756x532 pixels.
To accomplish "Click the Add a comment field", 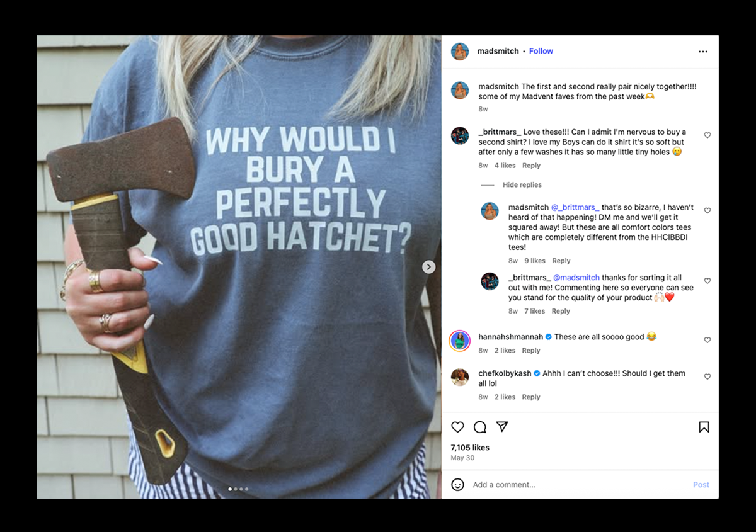I will click(567, 485).
